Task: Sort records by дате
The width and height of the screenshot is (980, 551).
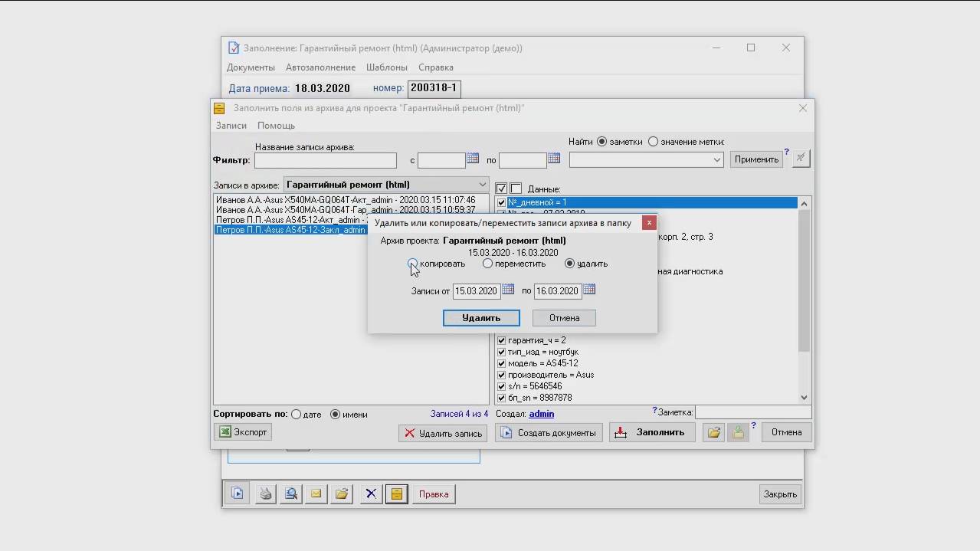Action: 296,415
